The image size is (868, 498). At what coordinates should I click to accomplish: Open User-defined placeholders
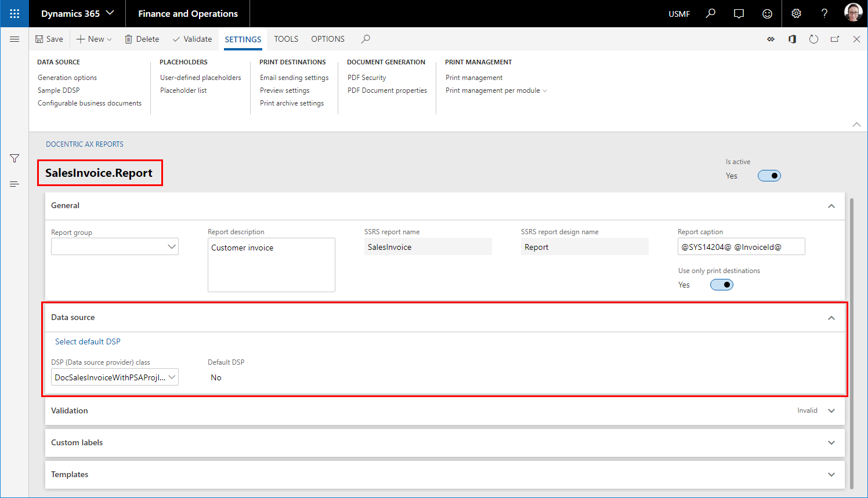pos(201,78)
